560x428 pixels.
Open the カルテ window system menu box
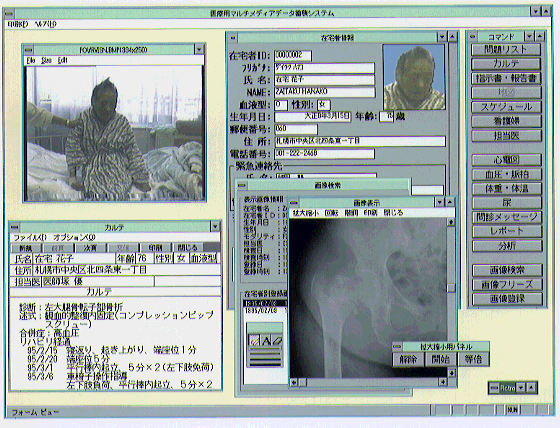[x=15, y=227]
